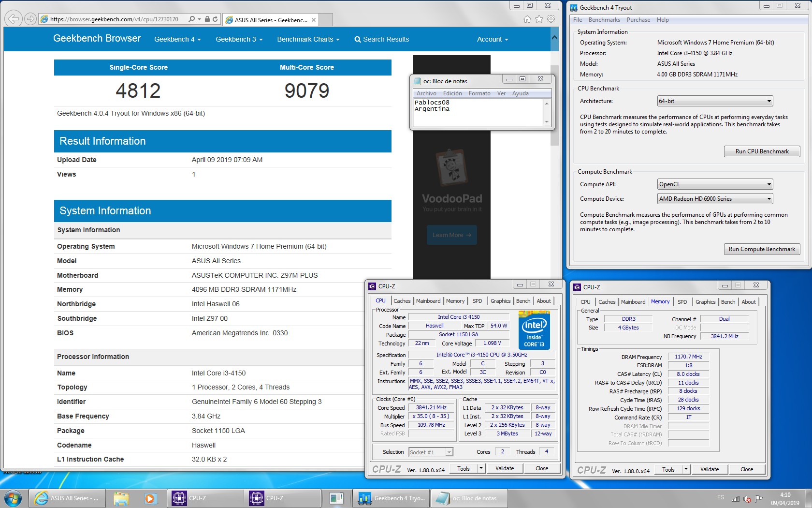Click the Intel Core i3 logo in CPU-Z
812x508 pixels.
tap(534, 330)
